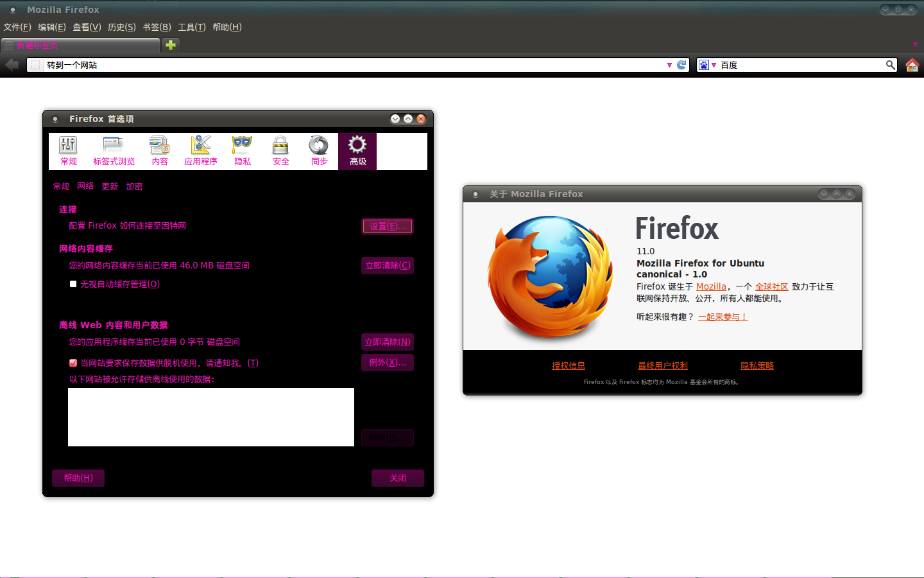Open the 标签式浏览 preferences icon

114,152
